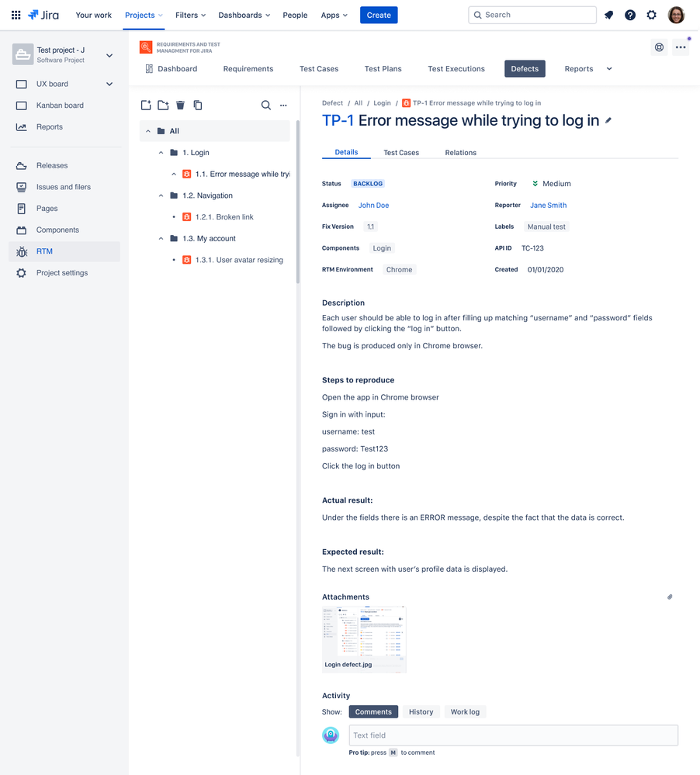Screen dimensions: 700x775
Task: Collapse the Test project - J sidebar section
Action: pyautogui.click(x=109, y=54)
